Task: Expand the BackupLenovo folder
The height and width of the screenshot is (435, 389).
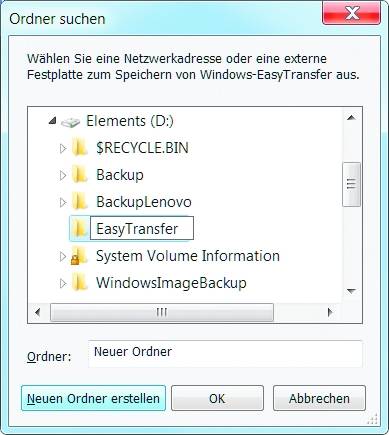Action: [x=63, y=202]
